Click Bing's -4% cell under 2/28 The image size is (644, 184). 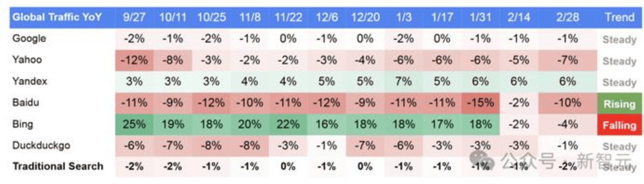568,124
